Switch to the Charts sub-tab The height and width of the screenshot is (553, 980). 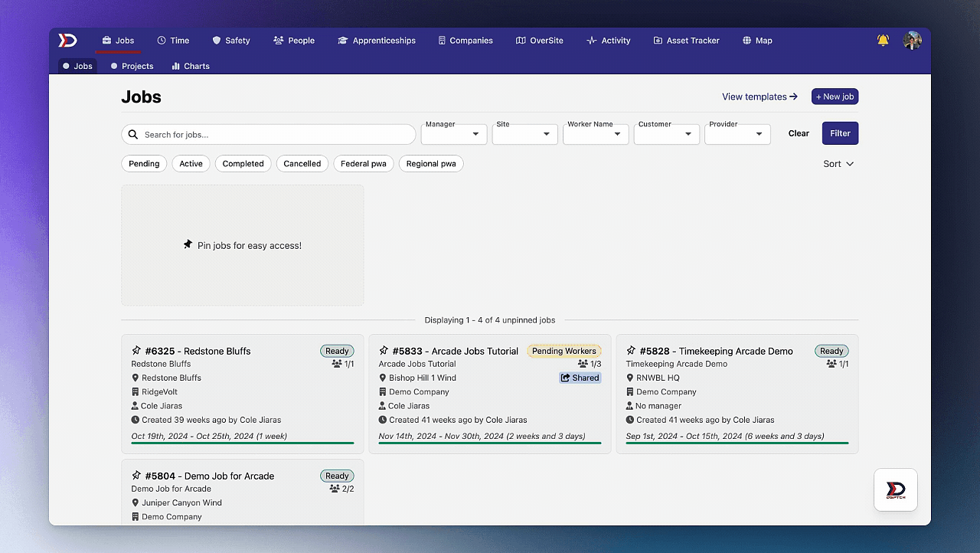[191, 66]
